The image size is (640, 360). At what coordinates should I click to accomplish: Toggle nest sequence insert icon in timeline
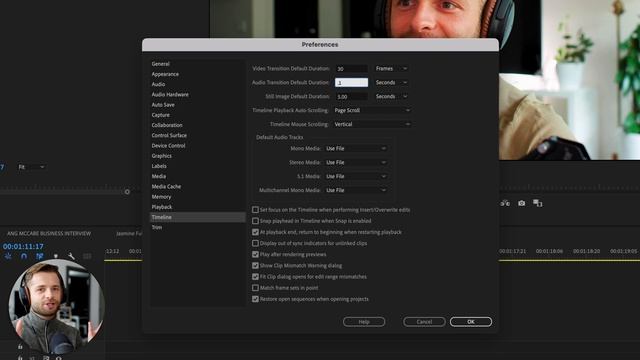(8, 256)
